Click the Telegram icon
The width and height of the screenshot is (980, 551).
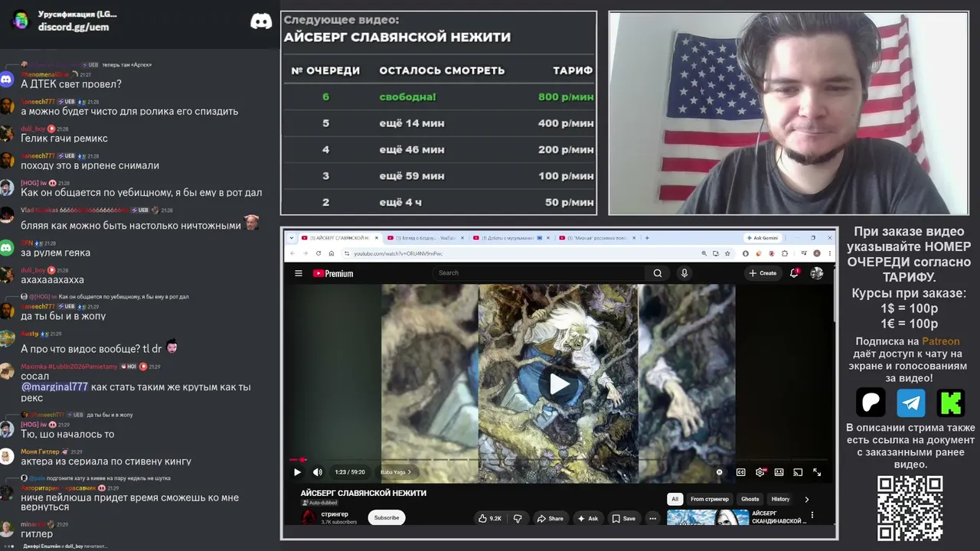(x=911, y=402)
